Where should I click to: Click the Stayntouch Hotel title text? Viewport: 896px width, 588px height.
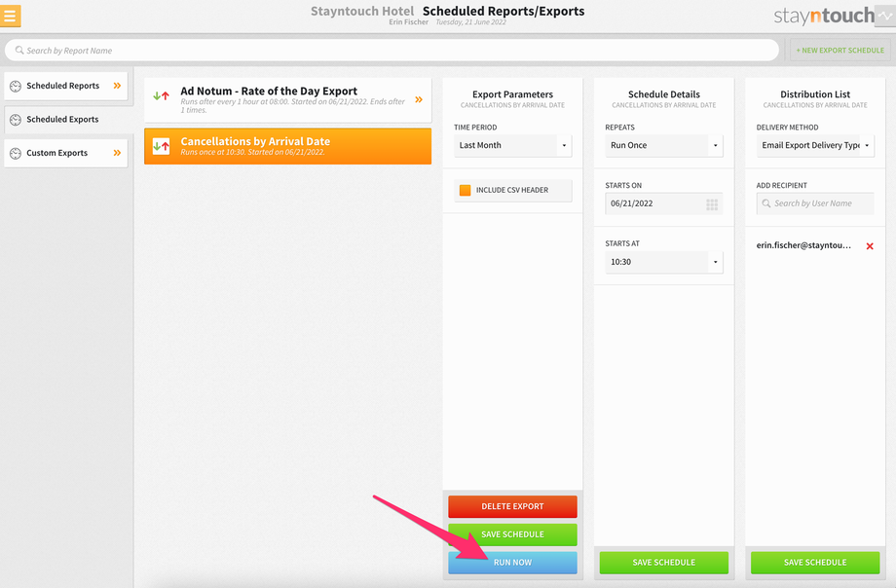coord(362,12)
